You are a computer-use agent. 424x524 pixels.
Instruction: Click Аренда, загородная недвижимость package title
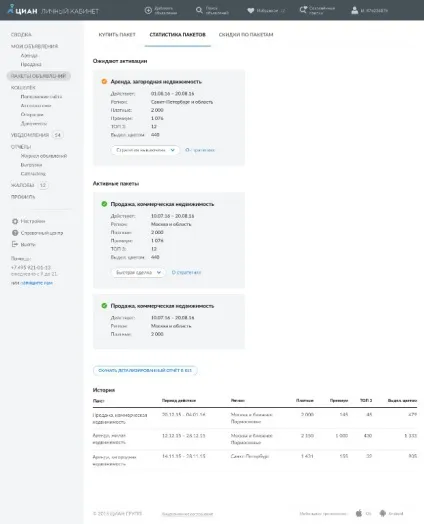156,82
